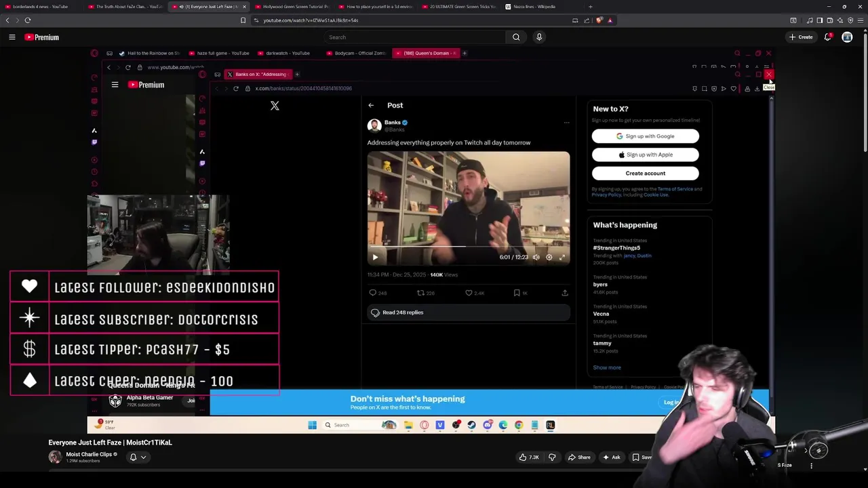Close the 'Everyone Just Left Faze' tab
This screenshot has width=868, height=488.
tap(244, 7)
